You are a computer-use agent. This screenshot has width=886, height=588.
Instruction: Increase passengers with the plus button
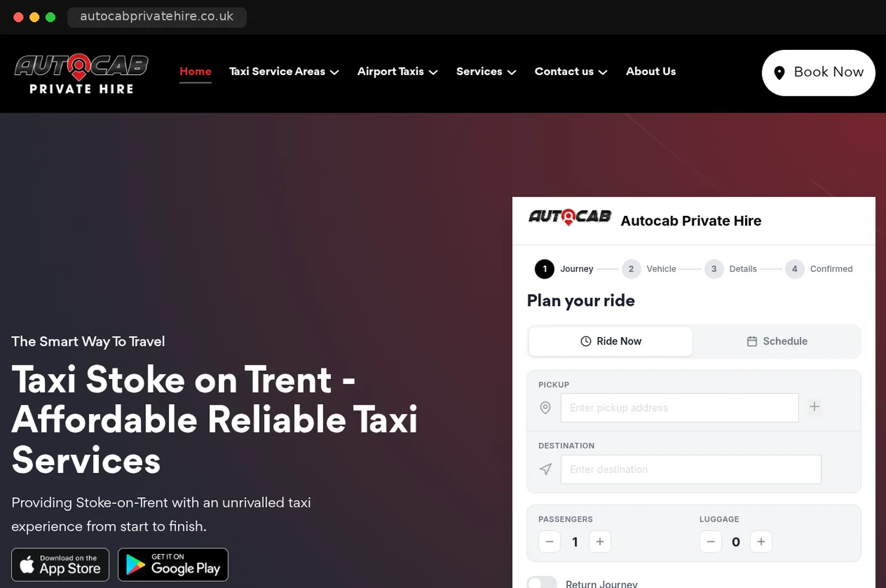(x=600, y=542)
